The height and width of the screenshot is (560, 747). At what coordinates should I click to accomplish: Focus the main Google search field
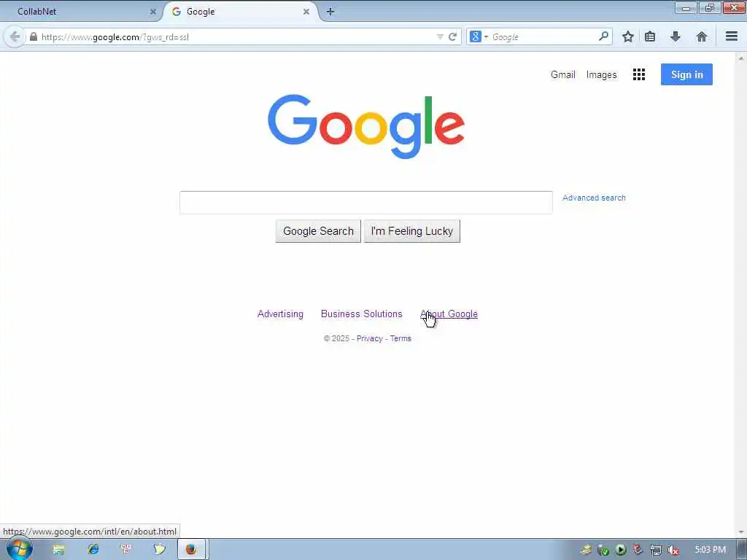366,203
